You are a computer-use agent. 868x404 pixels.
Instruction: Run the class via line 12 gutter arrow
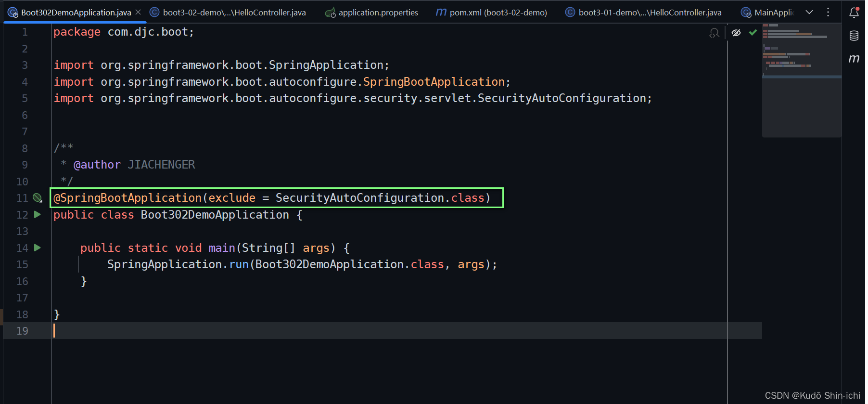[x=38, y=215]
